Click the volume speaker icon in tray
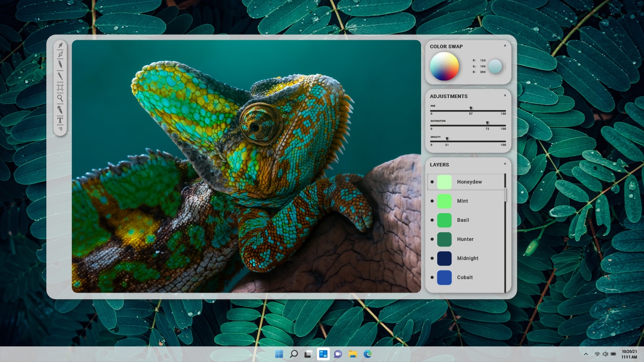The height and width of the screenshot is (362, 644). pos(605,354)
